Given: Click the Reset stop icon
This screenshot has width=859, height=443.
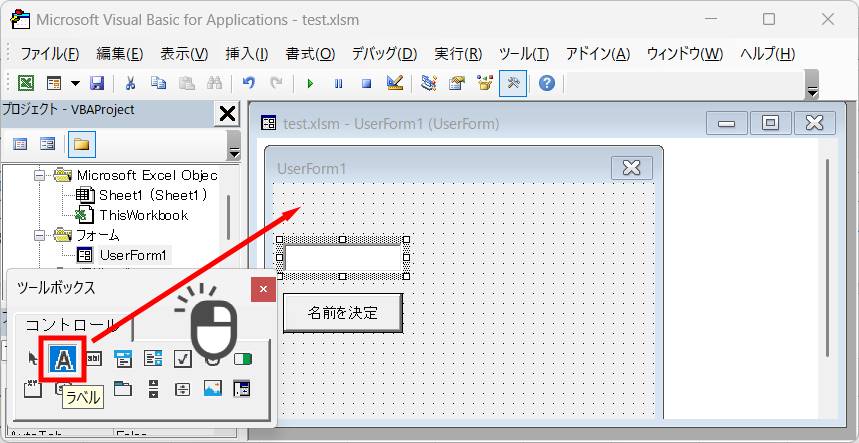Looking at the screenshot, I should pos(366,84).
